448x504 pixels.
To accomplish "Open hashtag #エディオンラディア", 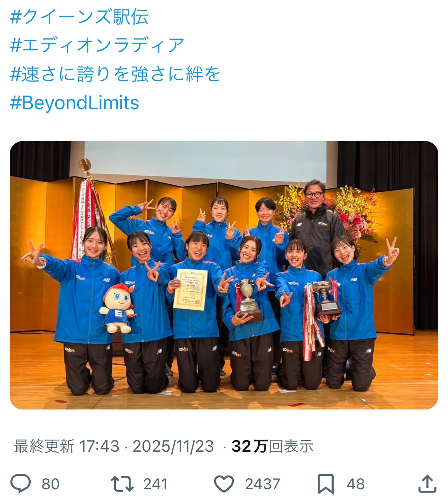I will 97,45.
